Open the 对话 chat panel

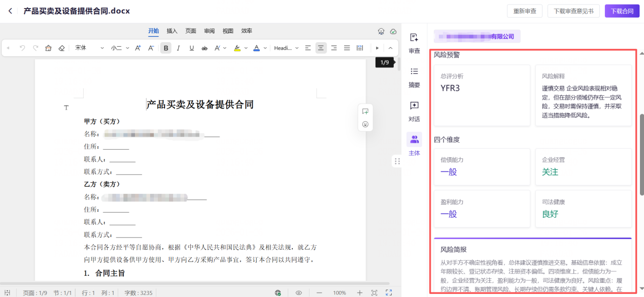(x=414, y=106)
